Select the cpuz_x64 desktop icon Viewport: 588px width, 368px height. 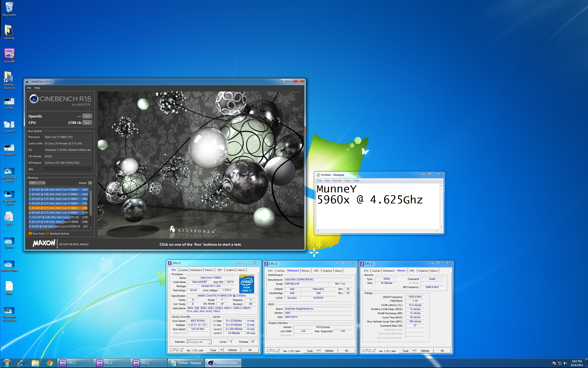9,55
